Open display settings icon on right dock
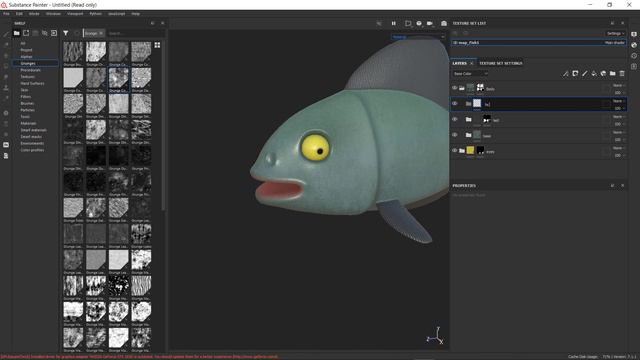This screenshot has height=360, width=640. tap(634, 34)
